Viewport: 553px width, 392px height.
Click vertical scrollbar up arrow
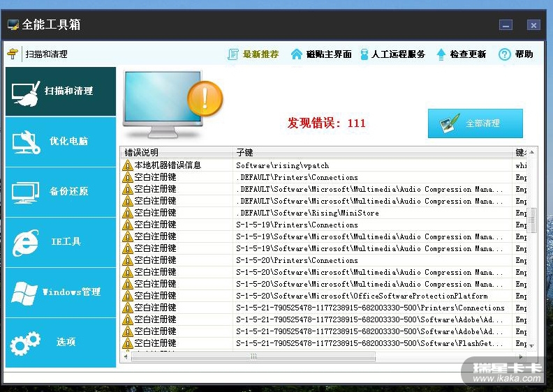tap(532, 152)
